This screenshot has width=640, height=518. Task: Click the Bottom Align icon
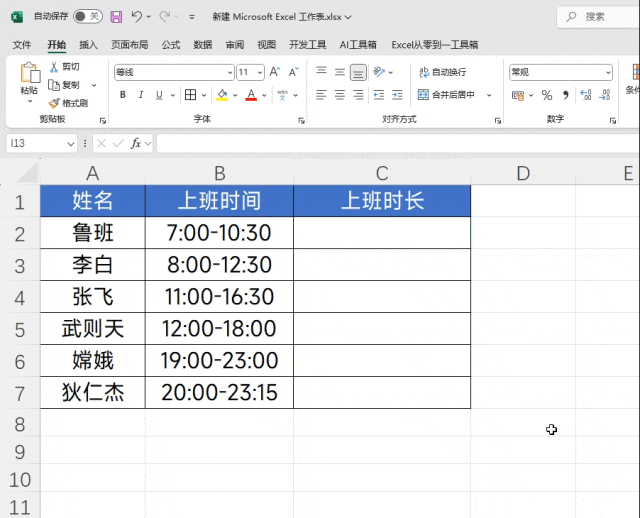[x=358, y=72]
